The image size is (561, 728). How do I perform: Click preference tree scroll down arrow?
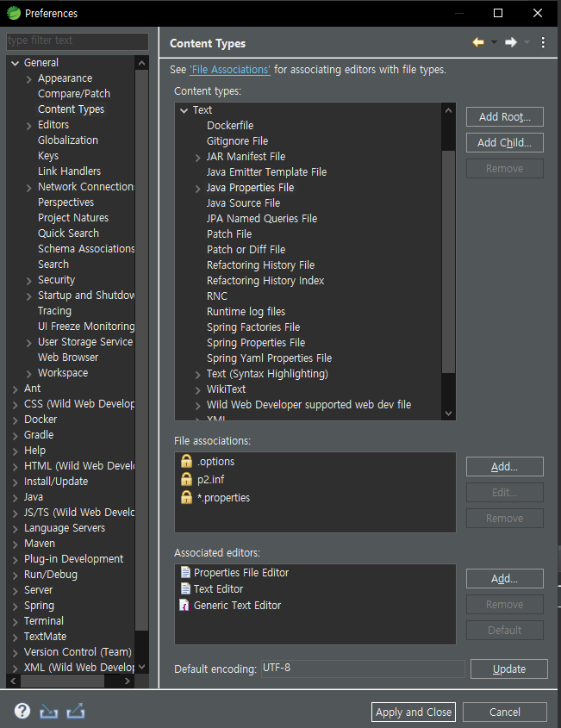142,667
